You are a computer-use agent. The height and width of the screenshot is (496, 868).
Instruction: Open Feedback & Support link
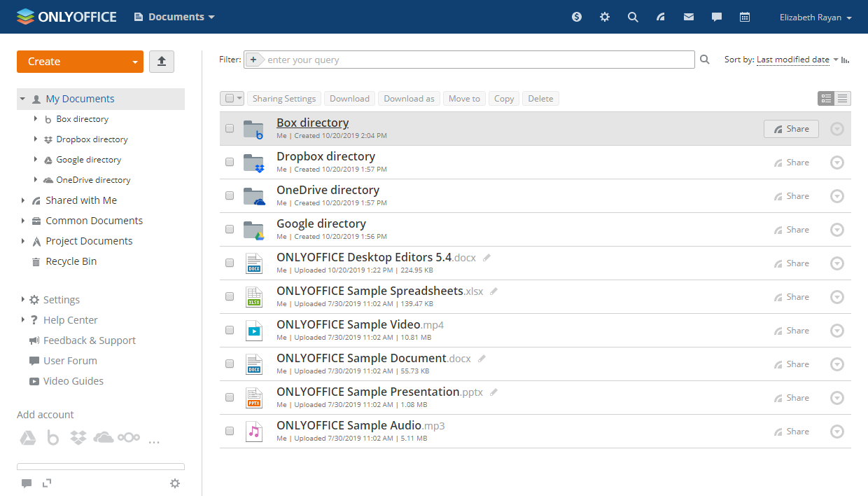coord(90,340)
